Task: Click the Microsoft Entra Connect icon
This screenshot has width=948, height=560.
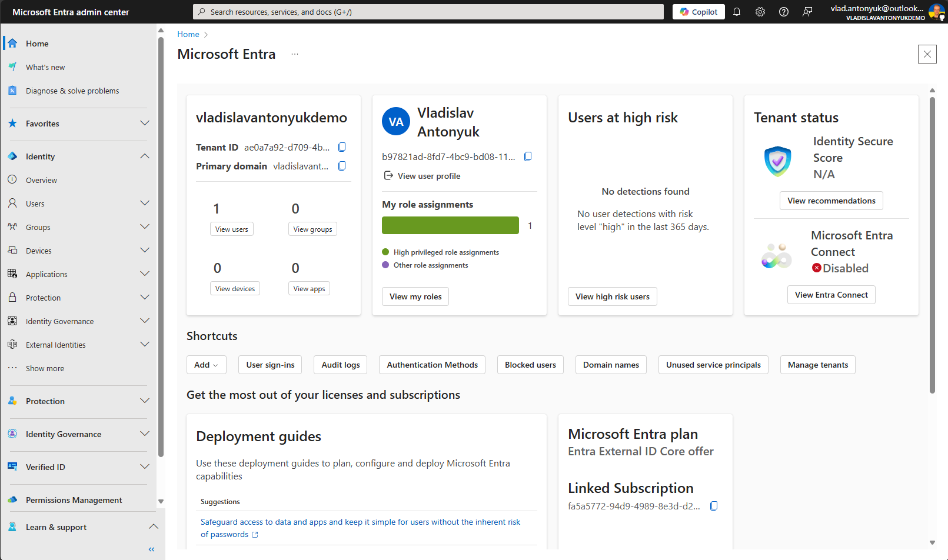Action: pos(777,256)
